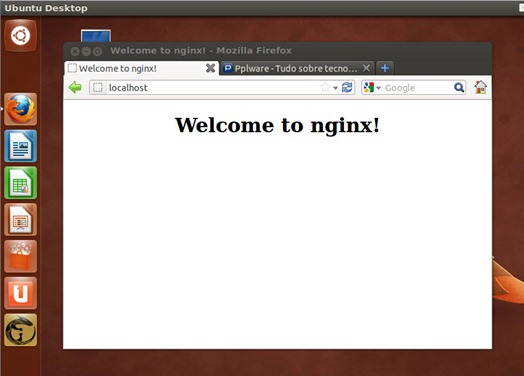Close the Firefox window

click(x=75, y=51)
